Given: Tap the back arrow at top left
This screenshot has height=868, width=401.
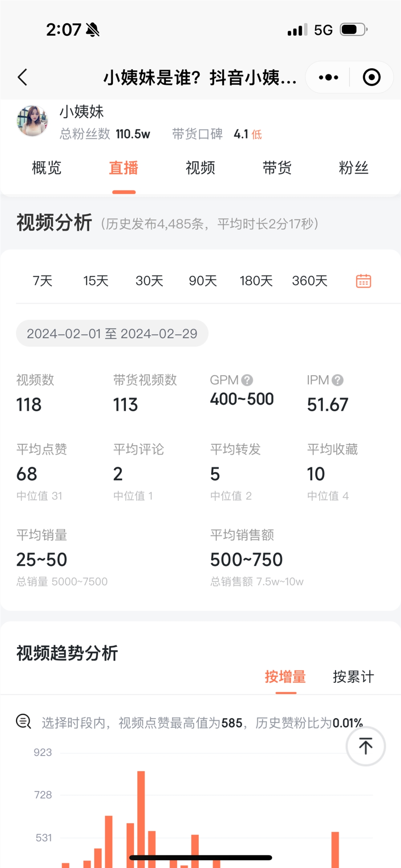Looking at the screenshot, I should [23, 77].
